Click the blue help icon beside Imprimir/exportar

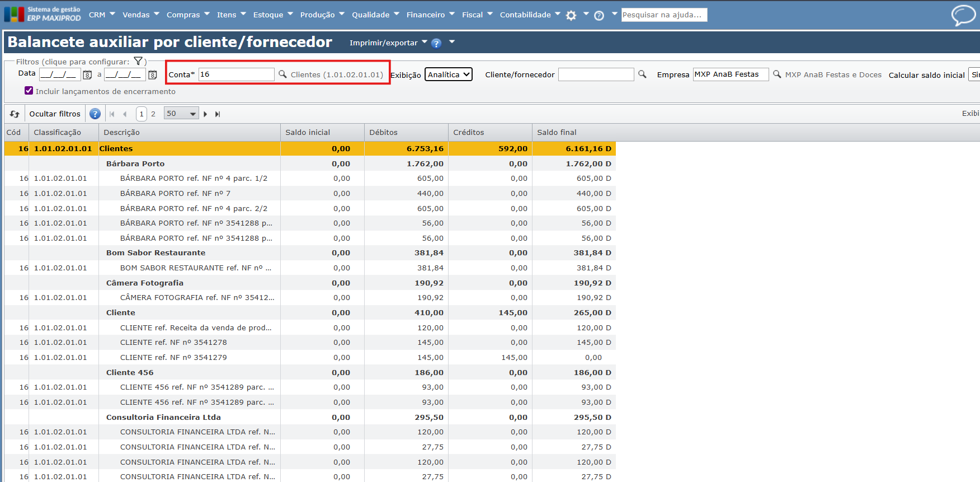[x=436, y=43]
